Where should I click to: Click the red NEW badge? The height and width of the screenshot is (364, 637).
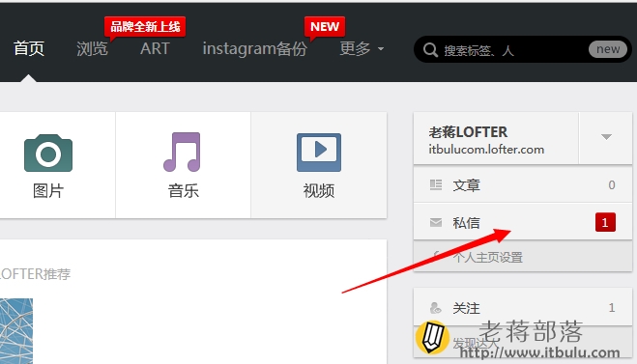coord(325,27)
